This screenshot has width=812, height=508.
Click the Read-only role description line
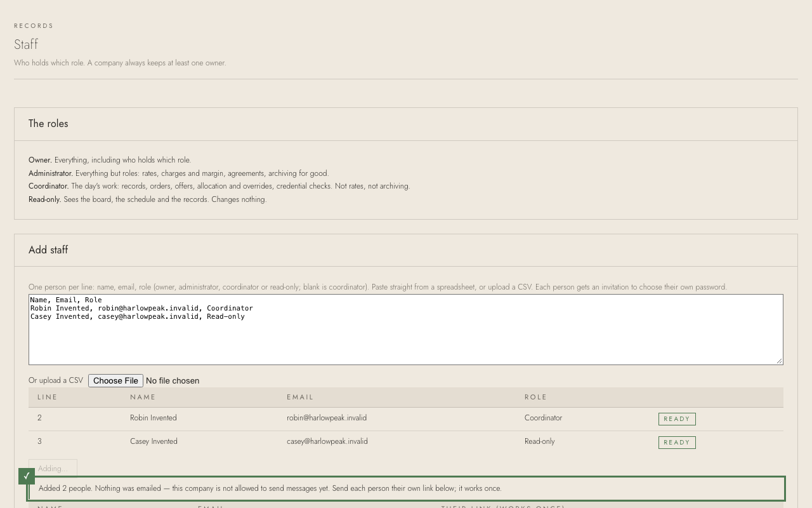click(x=148, y=199)
